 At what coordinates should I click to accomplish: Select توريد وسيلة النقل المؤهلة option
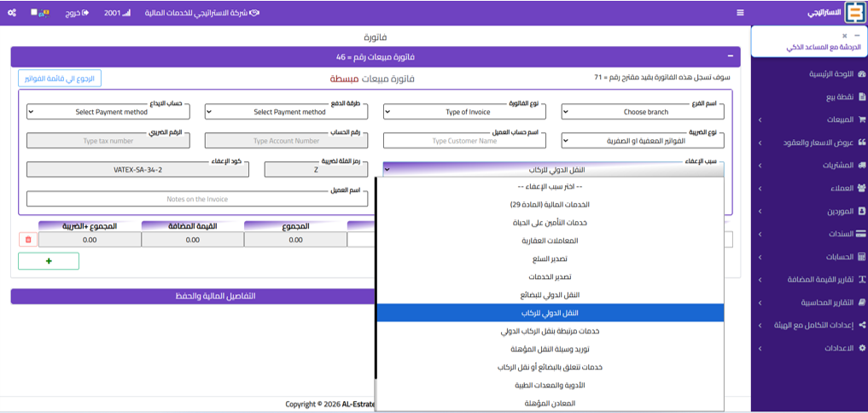[x=550, y=349]
